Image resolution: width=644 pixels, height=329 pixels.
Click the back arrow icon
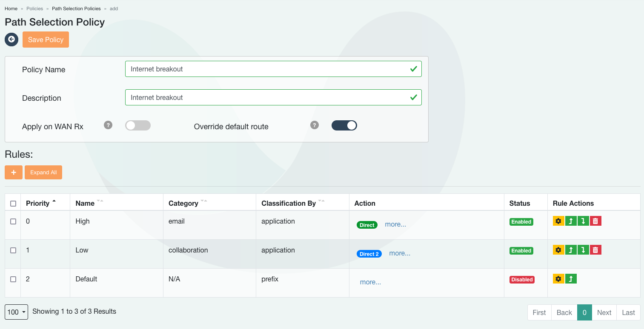11,40
